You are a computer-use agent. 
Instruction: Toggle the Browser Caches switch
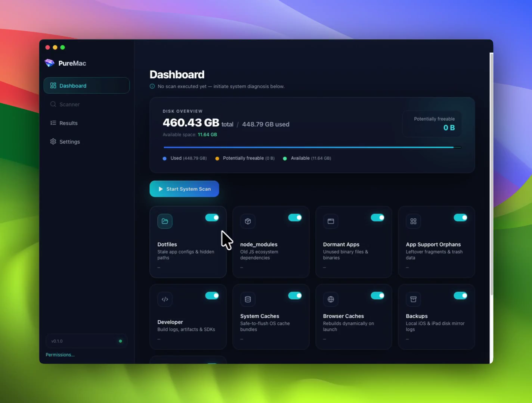click(377, 296)
